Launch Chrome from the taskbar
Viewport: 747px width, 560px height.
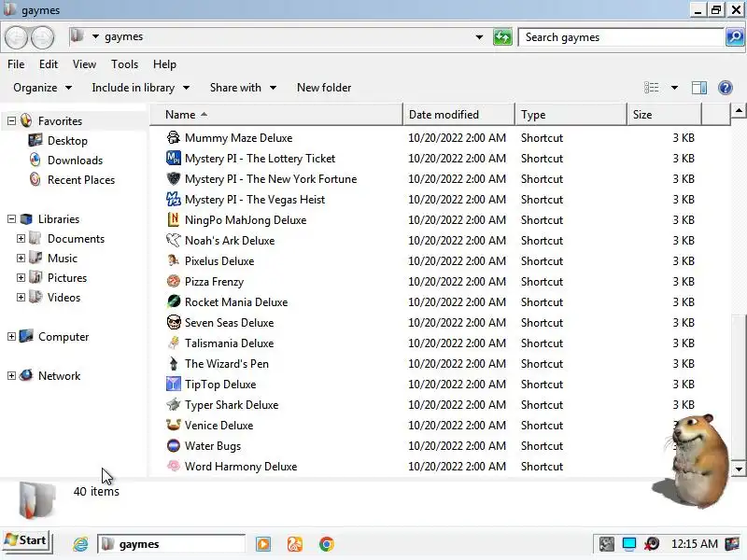point(327,544)
